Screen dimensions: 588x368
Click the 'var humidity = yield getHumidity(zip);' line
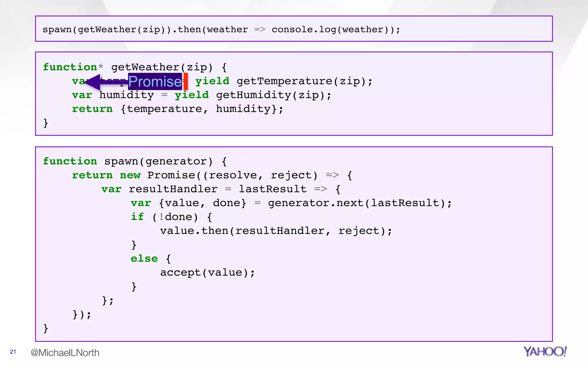[x=202, y=95]
